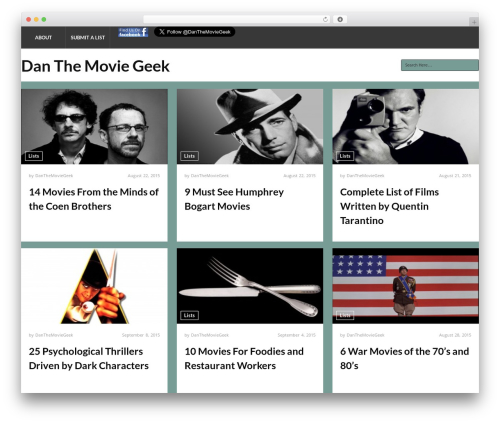
Task: Open the American flag Patton thumbnail
Action: pos(406,286)
